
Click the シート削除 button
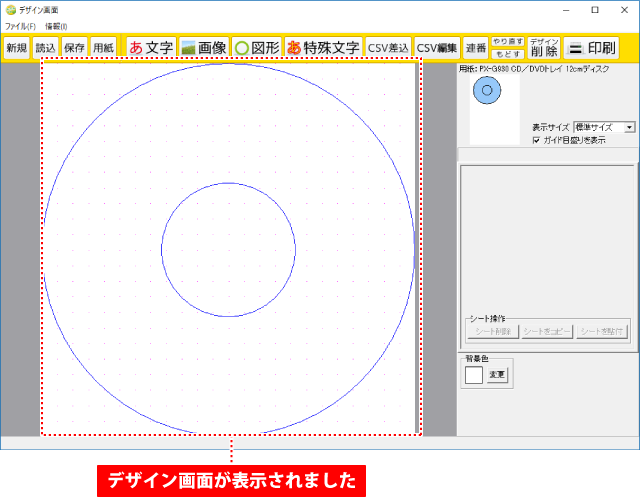[493, 331]
